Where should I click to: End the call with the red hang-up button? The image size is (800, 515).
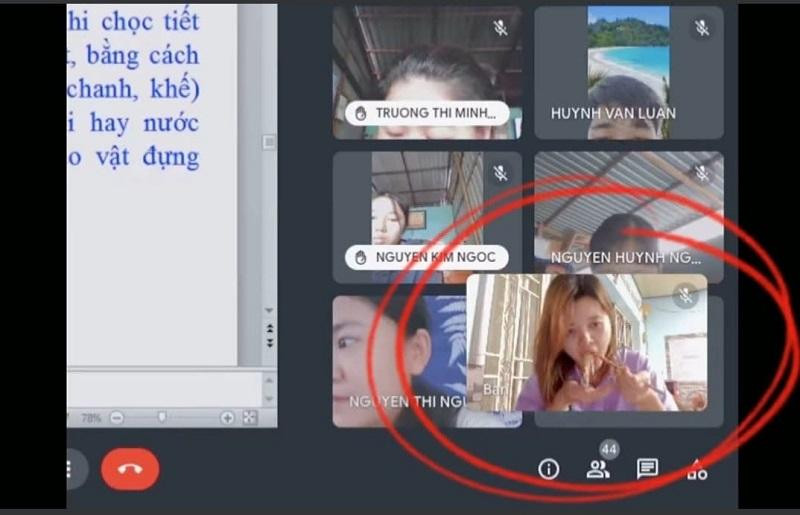point(130,469)
